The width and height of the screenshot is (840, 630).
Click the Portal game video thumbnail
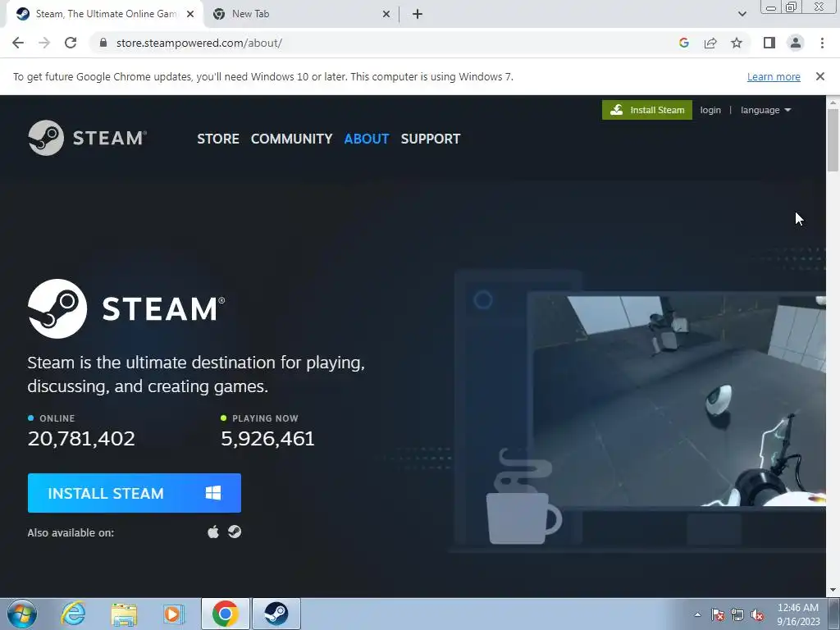point(678,400)
